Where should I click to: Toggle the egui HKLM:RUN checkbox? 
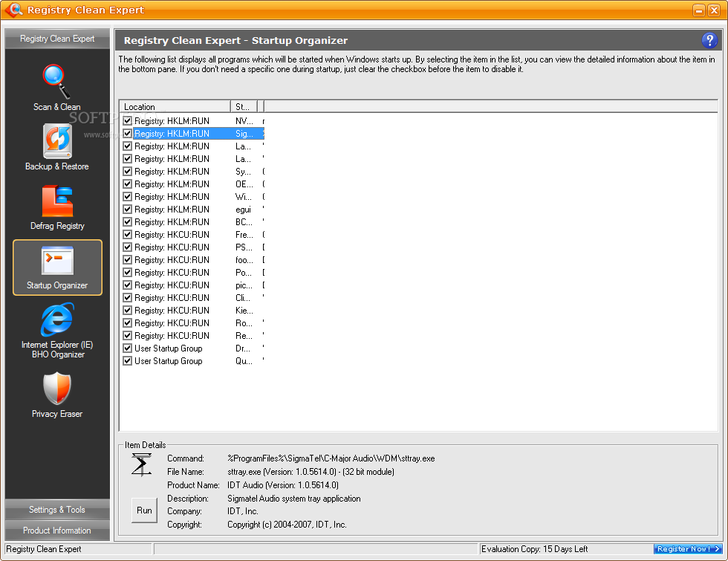pos(128,210)
